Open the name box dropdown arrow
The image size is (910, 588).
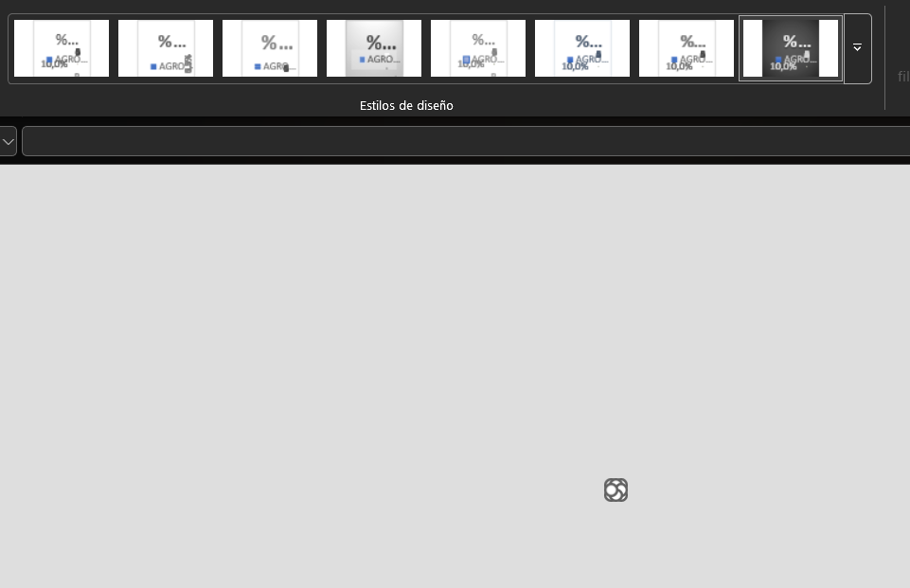(x=9, y=141)
